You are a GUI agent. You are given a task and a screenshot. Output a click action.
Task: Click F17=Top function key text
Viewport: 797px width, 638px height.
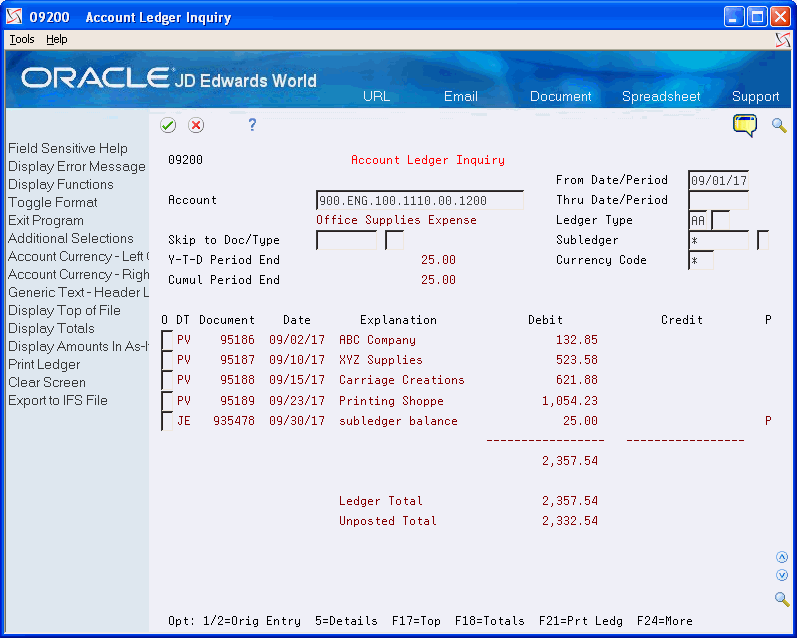click(x=416, y=621)
